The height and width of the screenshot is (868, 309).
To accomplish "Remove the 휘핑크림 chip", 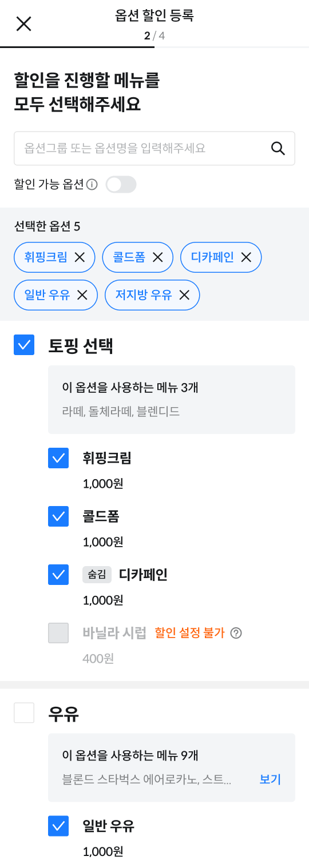I will [80, 257].
